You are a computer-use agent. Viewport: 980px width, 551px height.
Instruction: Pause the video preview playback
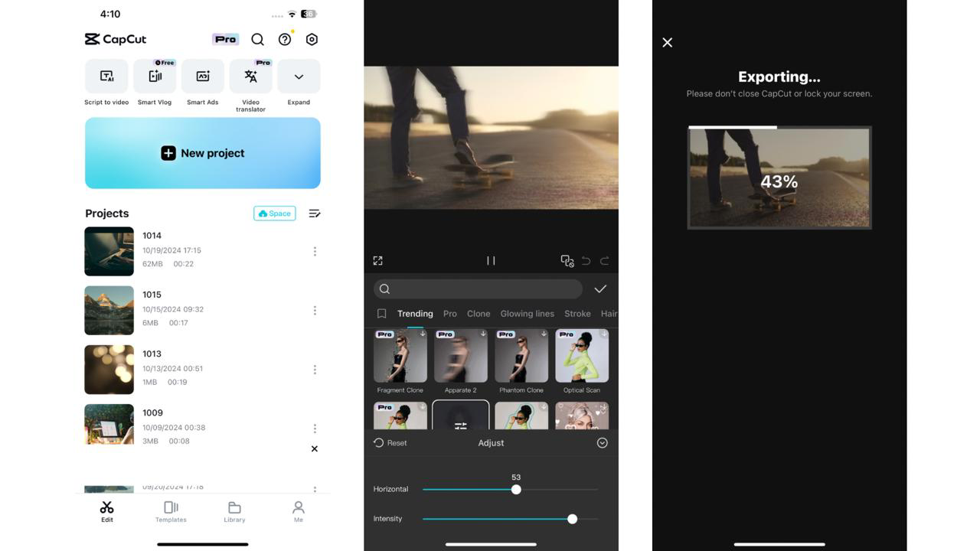(491, 261)
